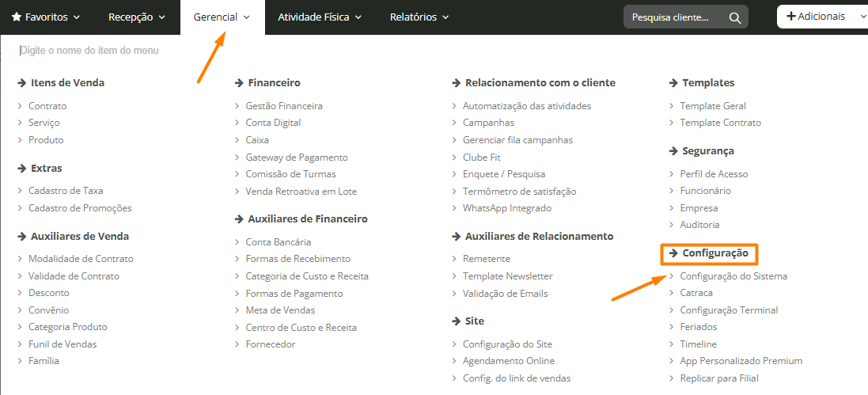Open the Clube Fit menu item
The height and width of the screenshot is (395, 868).
tap(482, 158)
